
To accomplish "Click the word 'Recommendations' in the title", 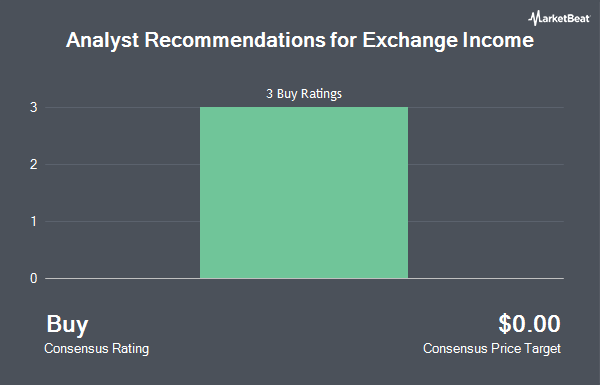I will (x=235, y=40).
